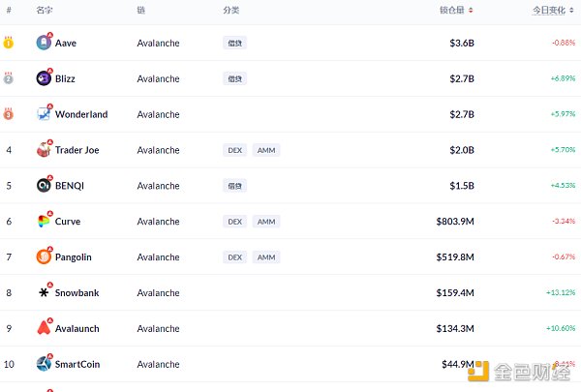Screen dimensions: 581x392
Task: Sort by locked value using the column arrows
Action: tap(471, 11)
